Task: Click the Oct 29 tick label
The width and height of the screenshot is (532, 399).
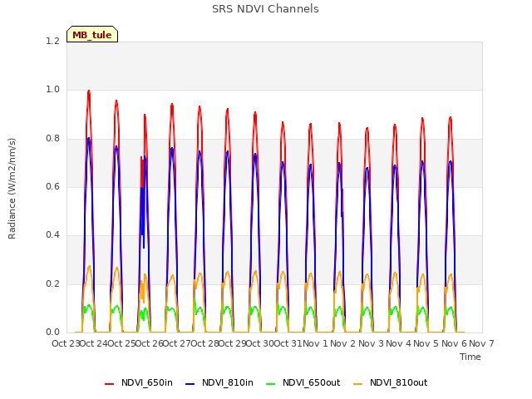Action: (x=232, y=343)
